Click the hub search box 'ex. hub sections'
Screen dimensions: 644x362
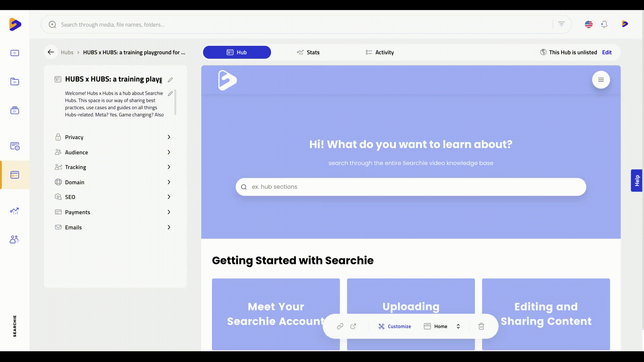tap(411, 187)
